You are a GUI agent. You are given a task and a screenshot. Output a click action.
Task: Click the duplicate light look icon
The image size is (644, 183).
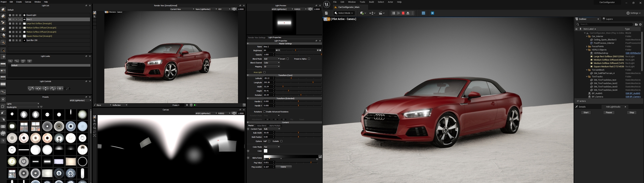point(23,61)
